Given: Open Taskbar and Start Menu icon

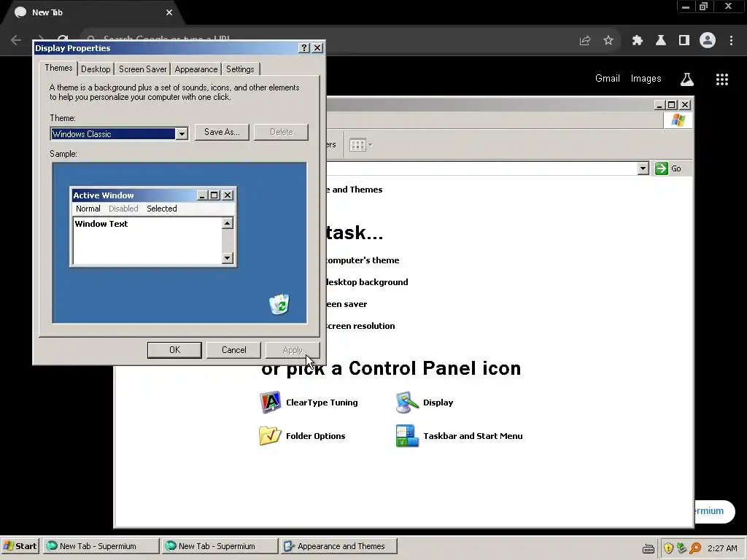Looking at the screenshot, I should [x=407, y=436].
